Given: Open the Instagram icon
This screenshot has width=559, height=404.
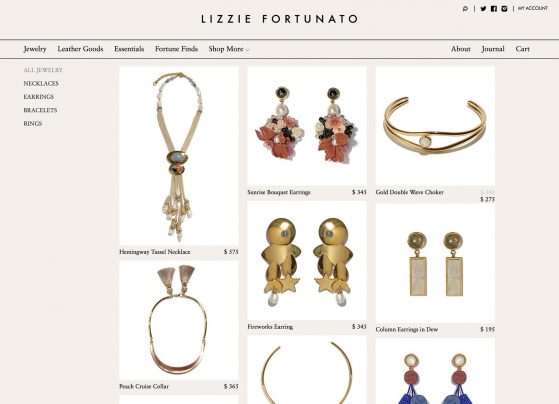Looking at the screenshot, I should tap(504, 9).
